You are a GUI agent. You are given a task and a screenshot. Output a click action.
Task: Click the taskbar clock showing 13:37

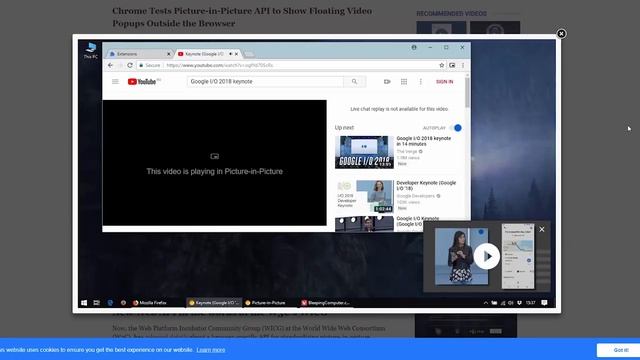click(530, 303)
